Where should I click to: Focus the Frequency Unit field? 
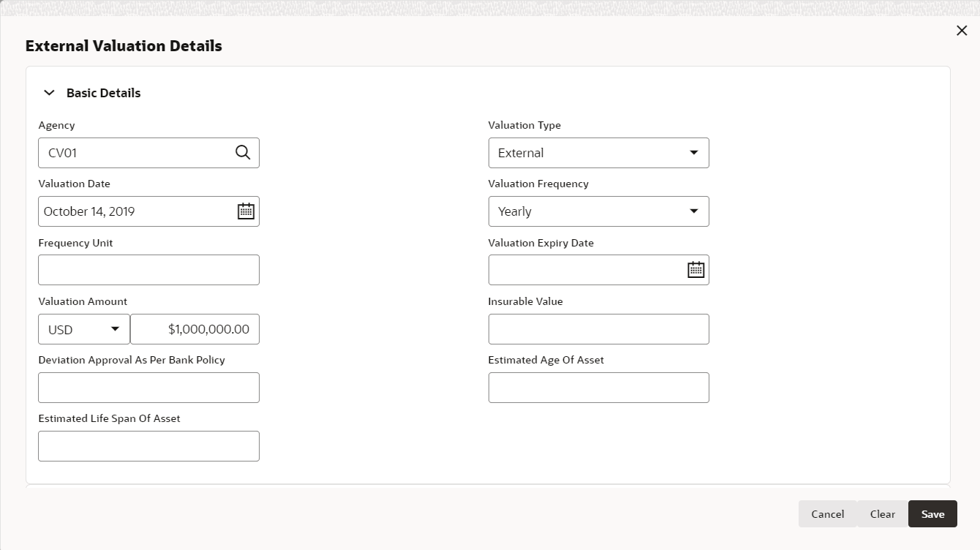point(148,270)
